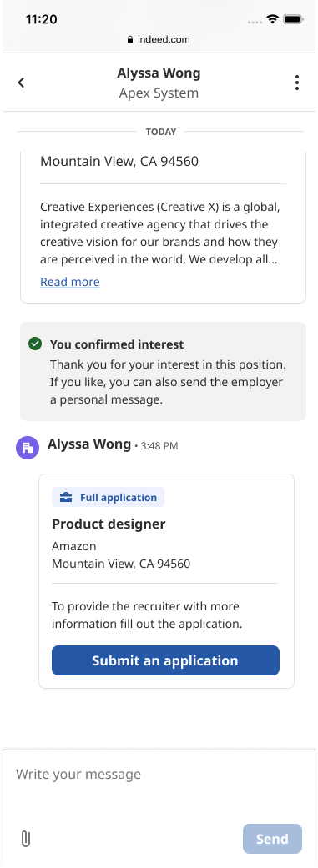Click the green confirmed checkmark icon
Screen dimensions: 318x868
(x=35, y=344)
